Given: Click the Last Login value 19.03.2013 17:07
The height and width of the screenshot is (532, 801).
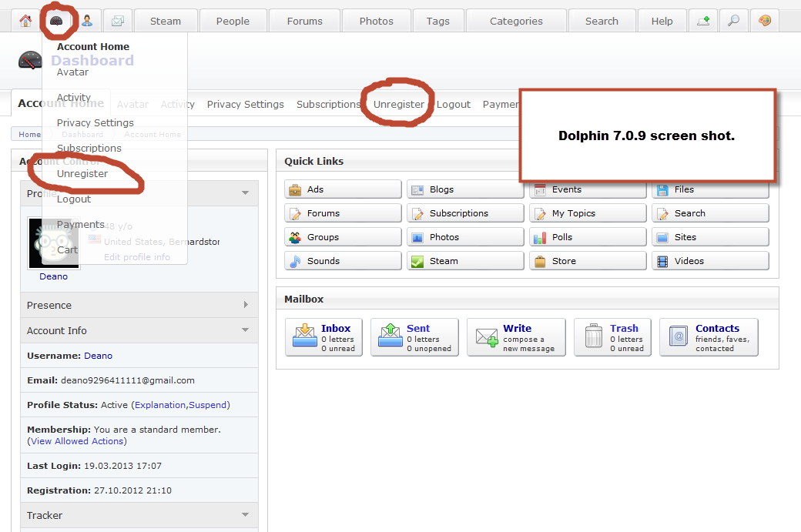Looking at the screenshot, I should (122, 466).
